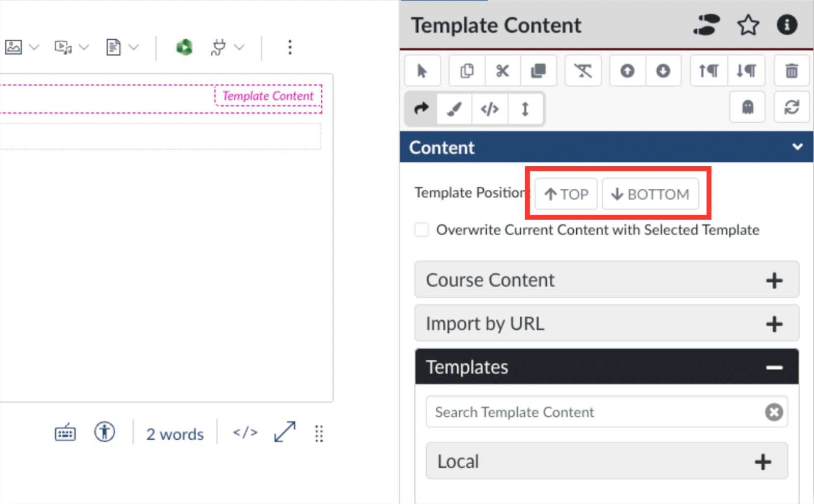Paste using the duplicate/paste icon
Viewport: 814px width, 504px height.
(x=538, y=71)
